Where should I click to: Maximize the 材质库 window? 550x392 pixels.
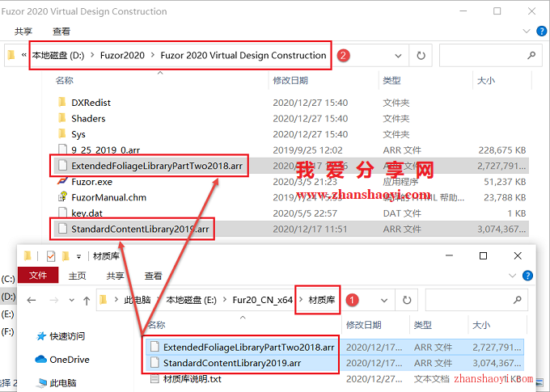click(x=483, y=256)
